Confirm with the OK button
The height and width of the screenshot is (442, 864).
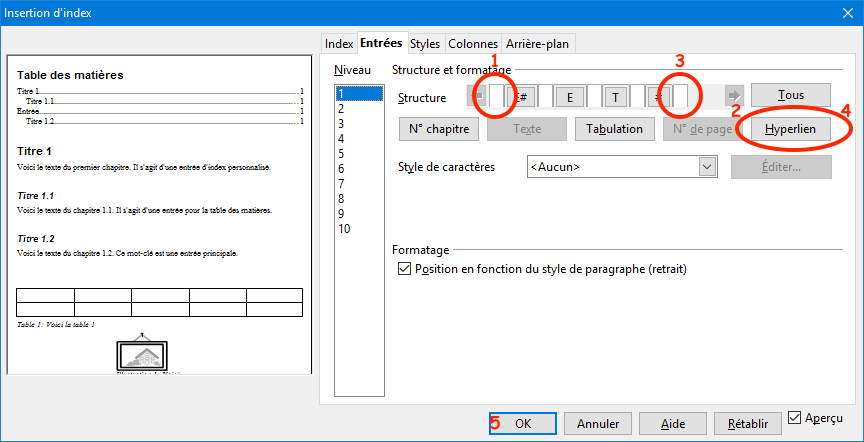tap(523, 424)
